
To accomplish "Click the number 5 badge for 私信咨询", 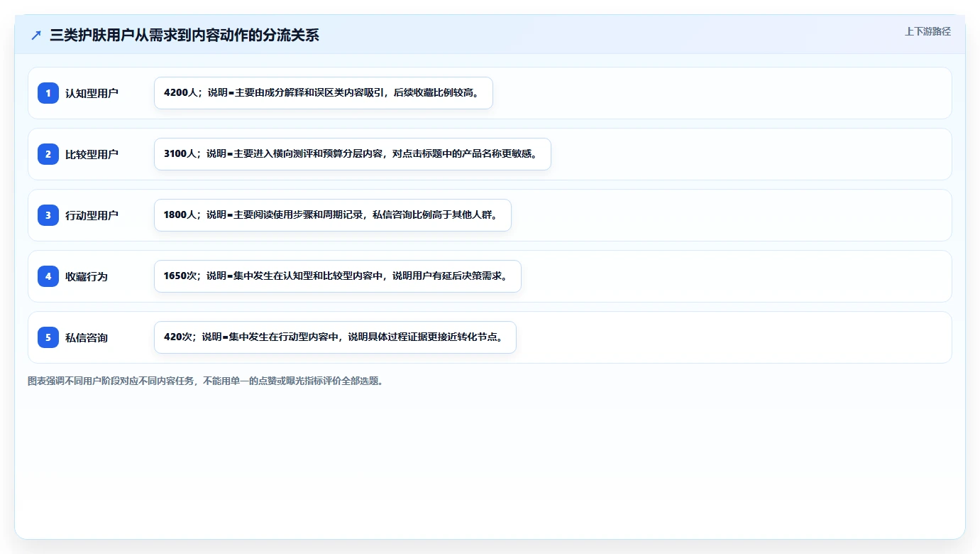I will point(48,337).
